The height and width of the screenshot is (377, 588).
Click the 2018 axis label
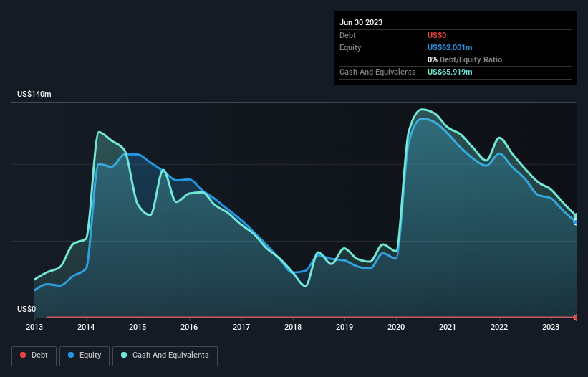[293, 327]
